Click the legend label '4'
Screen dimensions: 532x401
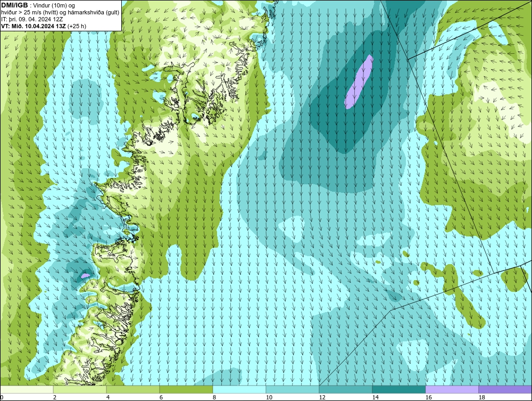108,397
